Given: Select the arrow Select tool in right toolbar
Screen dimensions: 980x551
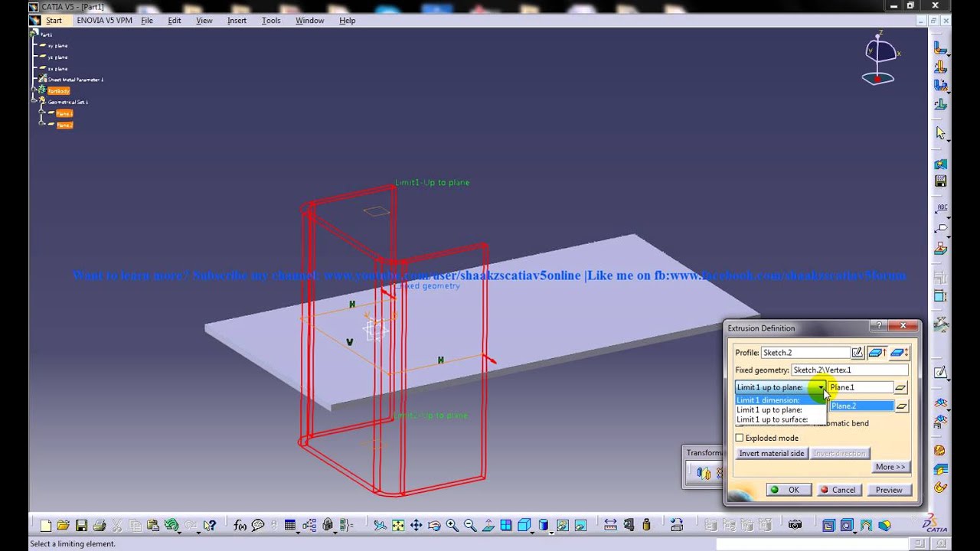Looking at the screenshot, I should pyautogui.click(x=941, y=133).
